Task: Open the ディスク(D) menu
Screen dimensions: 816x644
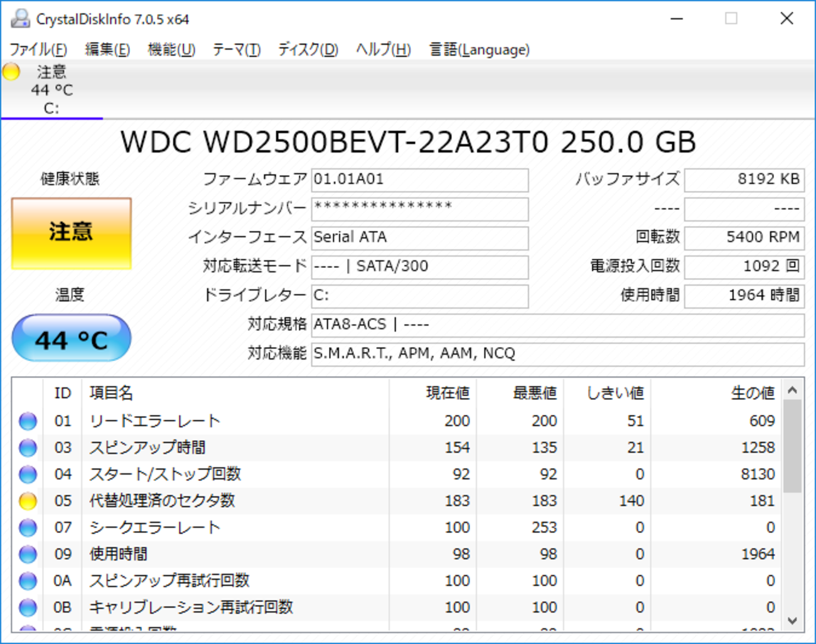Action: point(308,50)
